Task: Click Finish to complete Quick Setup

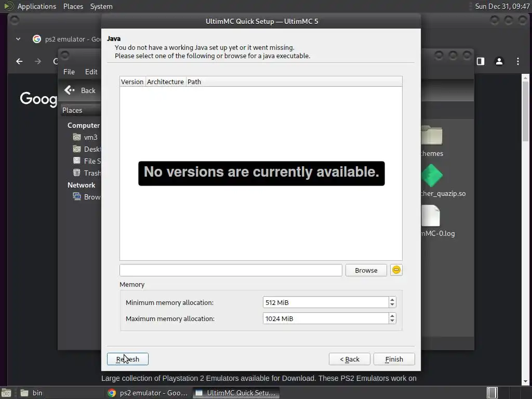Action: click(394, 359)
